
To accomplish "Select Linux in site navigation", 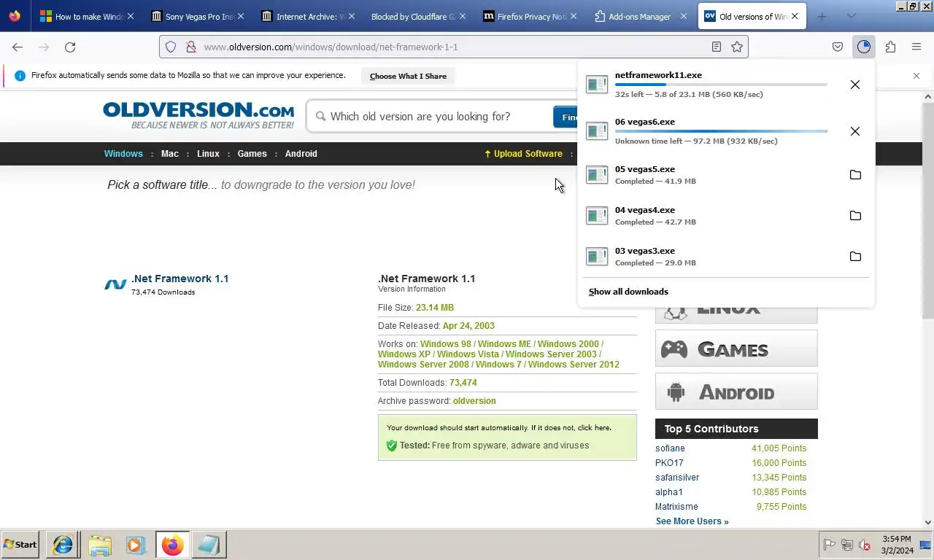I will (208, 154).
